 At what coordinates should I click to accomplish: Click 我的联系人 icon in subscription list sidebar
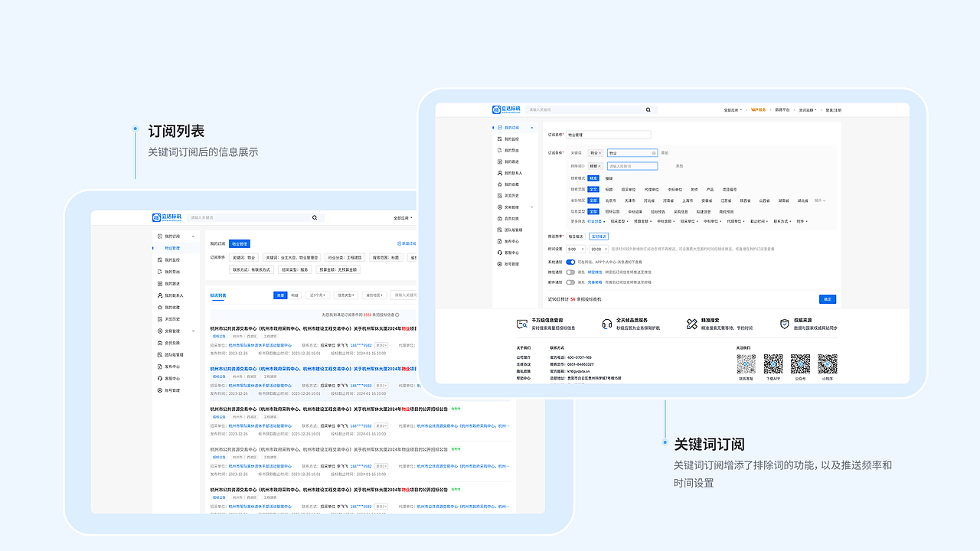pyautogui.click(x=159, y=295)
